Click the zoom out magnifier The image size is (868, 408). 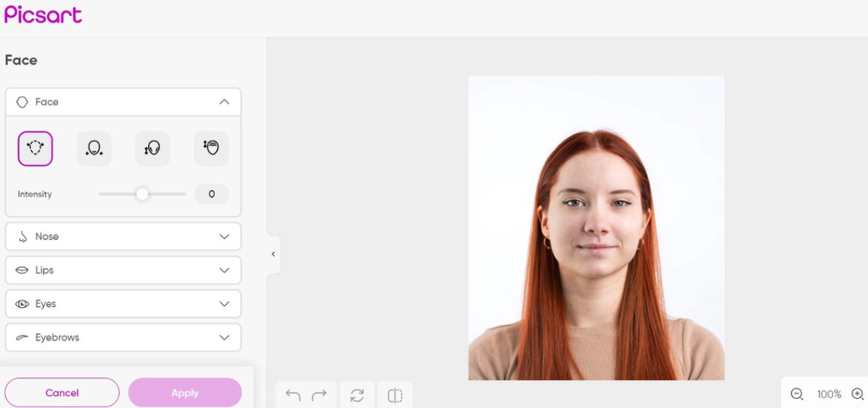[796, 395]
